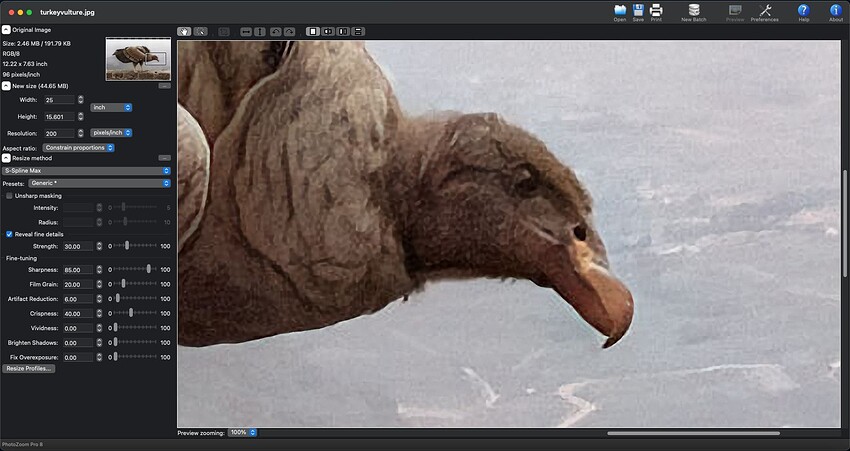Adjust the Width stepper arrows

[81, 100]
